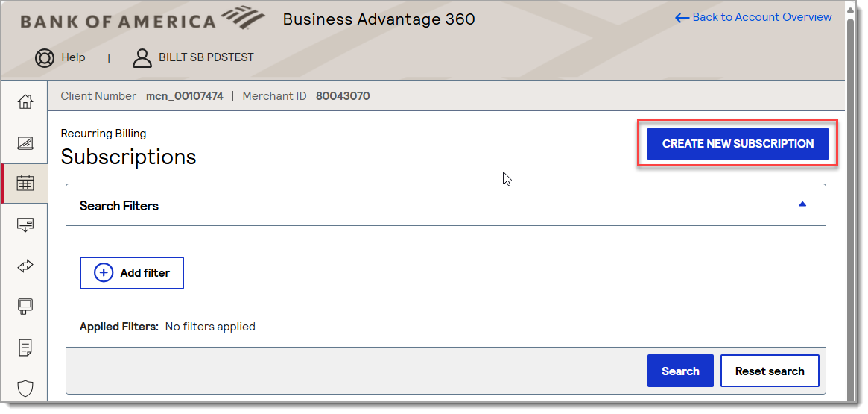Open the Recurring Billing calendar icon
Screen dimensions: 868x414
click(x=25, y=184)
